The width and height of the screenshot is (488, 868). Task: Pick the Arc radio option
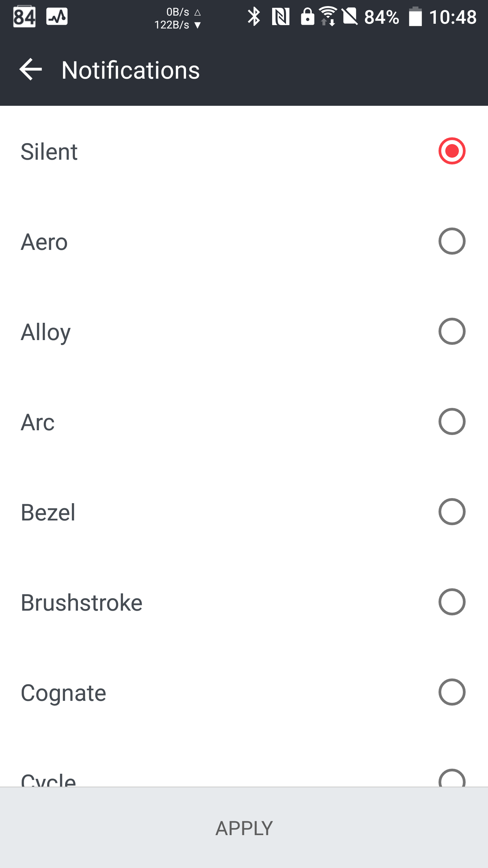[452, 421]
